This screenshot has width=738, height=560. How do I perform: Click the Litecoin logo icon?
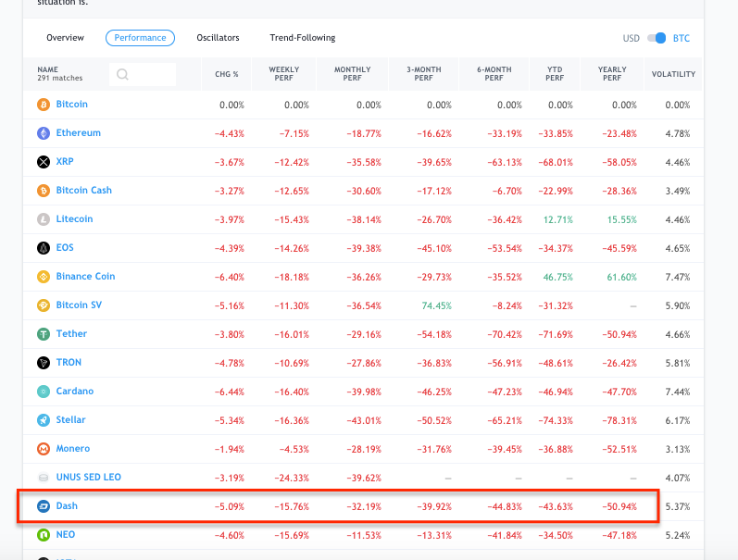(x=44, y=219)
